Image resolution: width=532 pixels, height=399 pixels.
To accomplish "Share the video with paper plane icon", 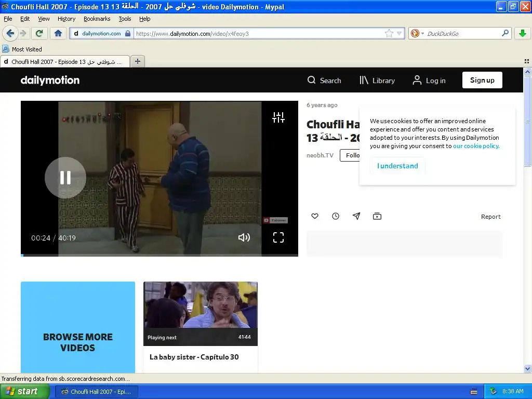I will tap(356, 216).
